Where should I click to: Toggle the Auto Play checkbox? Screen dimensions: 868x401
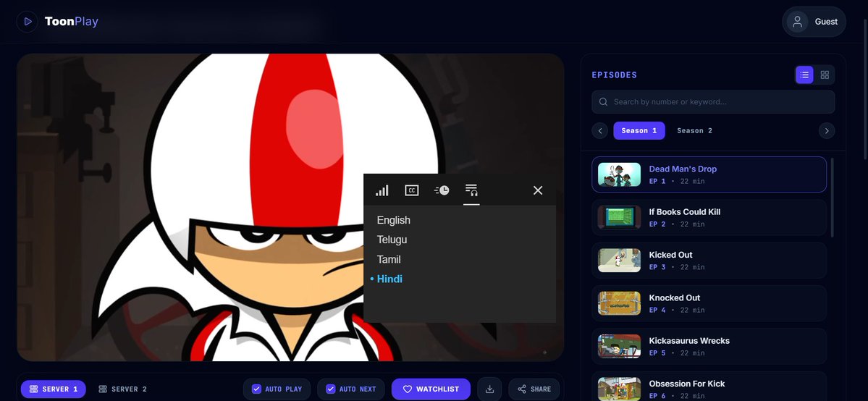pos(256,389)
